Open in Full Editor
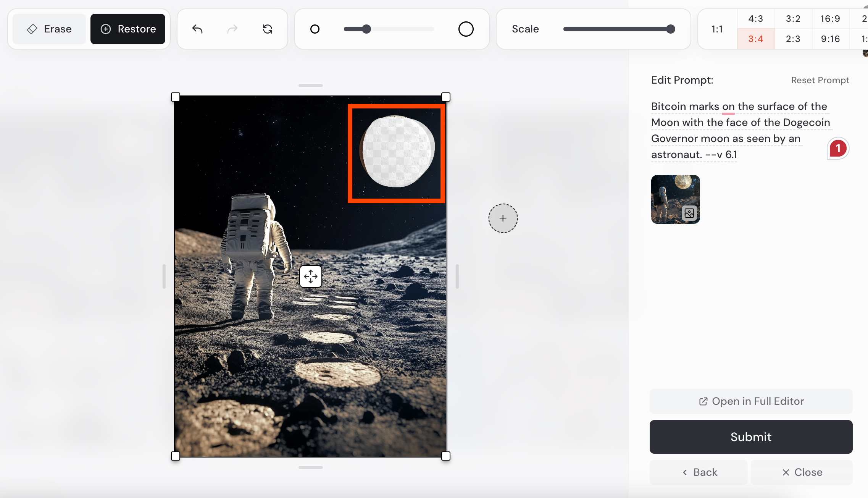The image size is (868, 498). (751, 401)
